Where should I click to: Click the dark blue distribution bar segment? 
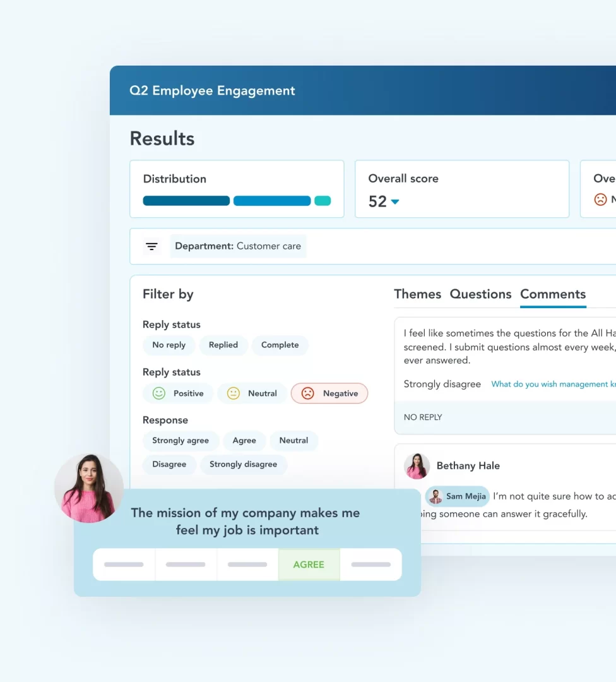click(186, 201)
